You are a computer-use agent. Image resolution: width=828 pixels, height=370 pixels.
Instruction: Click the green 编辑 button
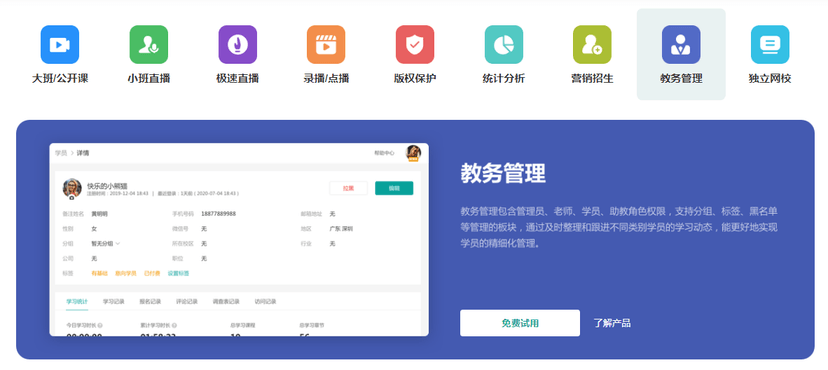[394, 188]
